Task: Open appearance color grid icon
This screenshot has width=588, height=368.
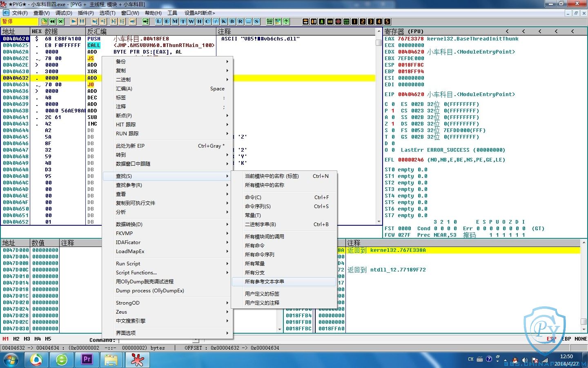Action: coord(278,21)
